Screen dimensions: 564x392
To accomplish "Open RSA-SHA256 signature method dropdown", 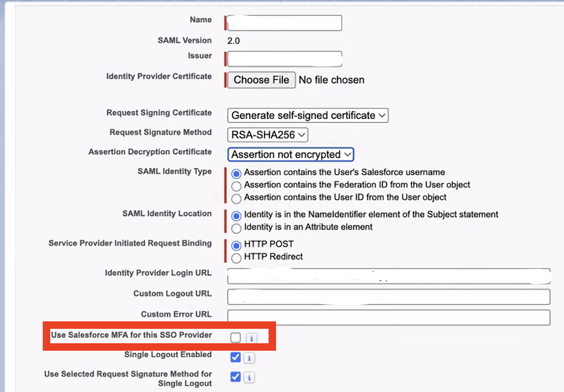I will tap(268, 135).
